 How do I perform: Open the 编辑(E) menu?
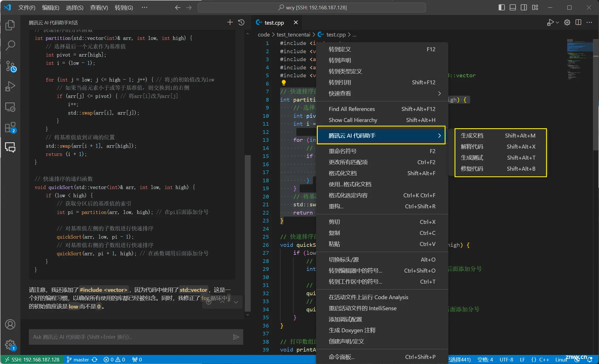pyautogui.click(x=50, y=8)
